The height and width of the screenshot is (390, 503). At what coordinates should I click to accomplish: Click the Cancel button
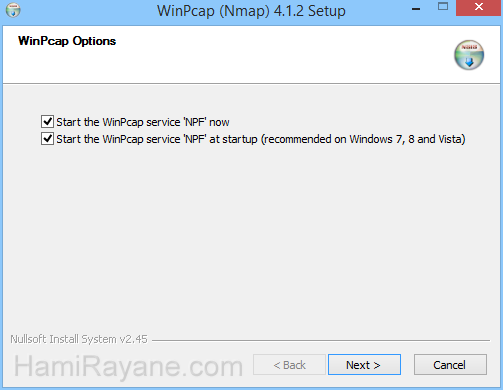450,365
